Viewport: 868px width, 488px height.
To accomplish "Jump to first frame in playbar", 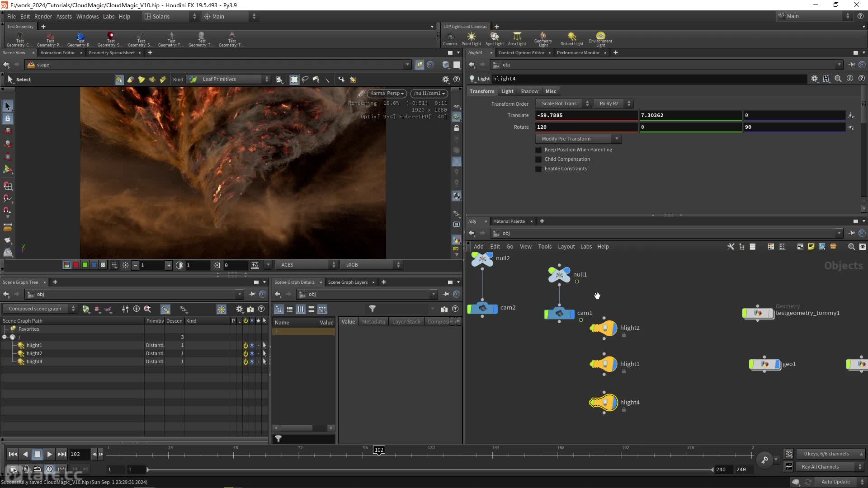I will pos(13,454).
